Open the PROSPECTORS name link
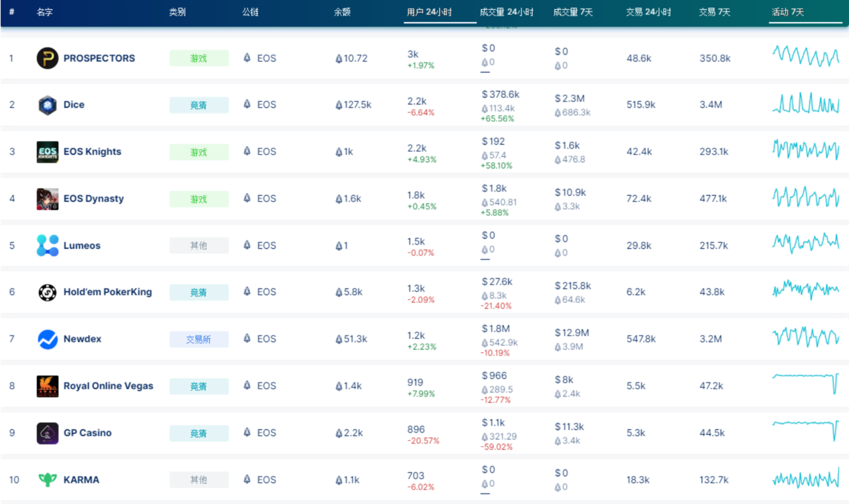The image size is (849, 504). [x=99, y=58]
